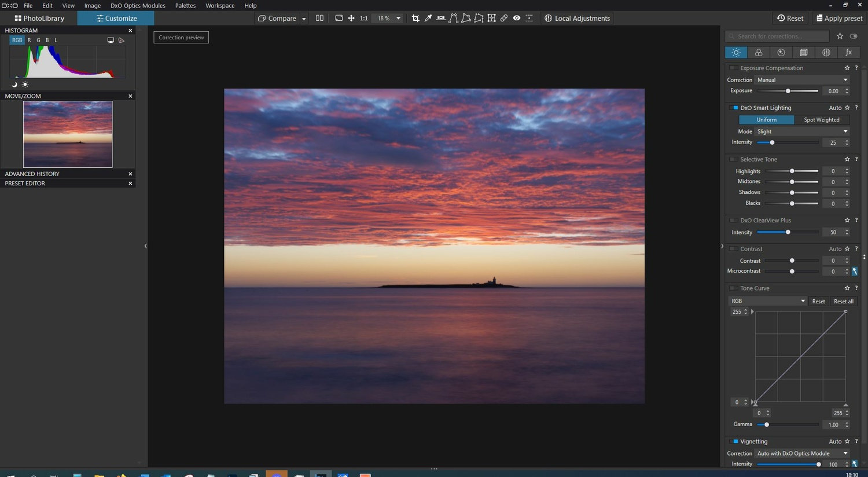Turn on DxO ClearView Plus
The image size is (868, 477).
click(734, 221)
